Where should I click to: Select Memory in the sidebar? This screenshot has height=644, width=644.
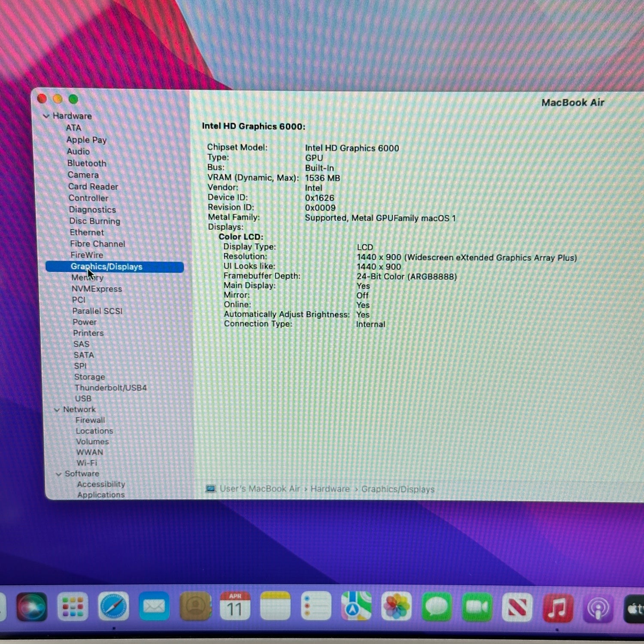point(87,278)
